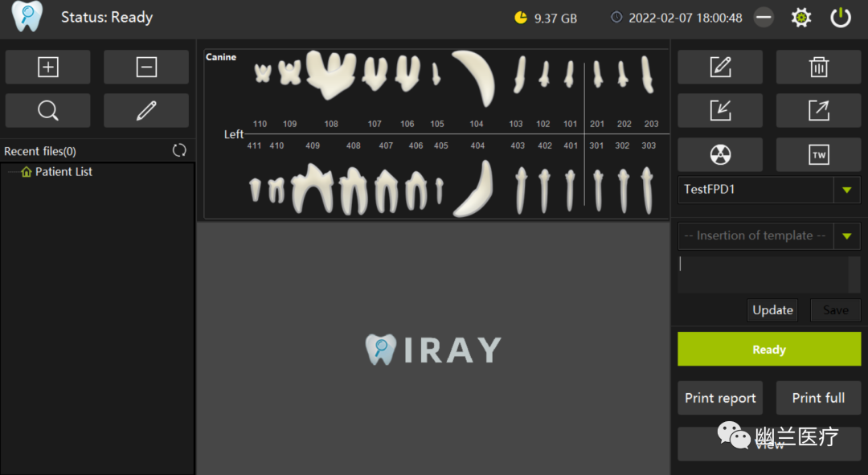868x475 pixels.
Task: Click the tooth logo in top-left corner
Action: coord(27,17)
